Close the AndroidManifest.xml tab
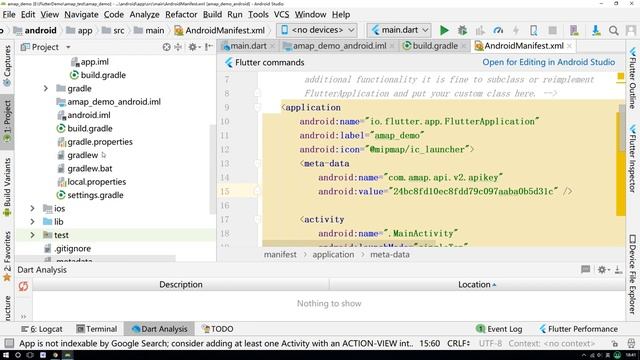Screen dimensions: 640x360 pos(570,46)
